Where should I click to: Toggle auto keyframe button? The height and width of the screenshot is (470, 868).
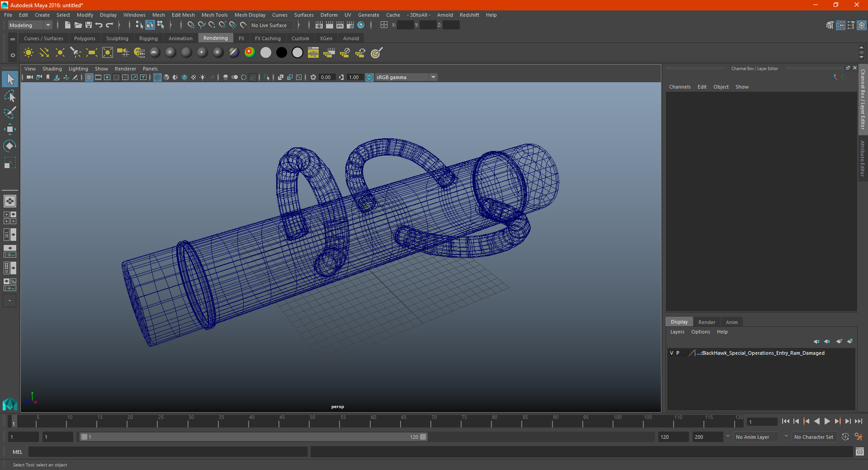(x=845, y=437)
